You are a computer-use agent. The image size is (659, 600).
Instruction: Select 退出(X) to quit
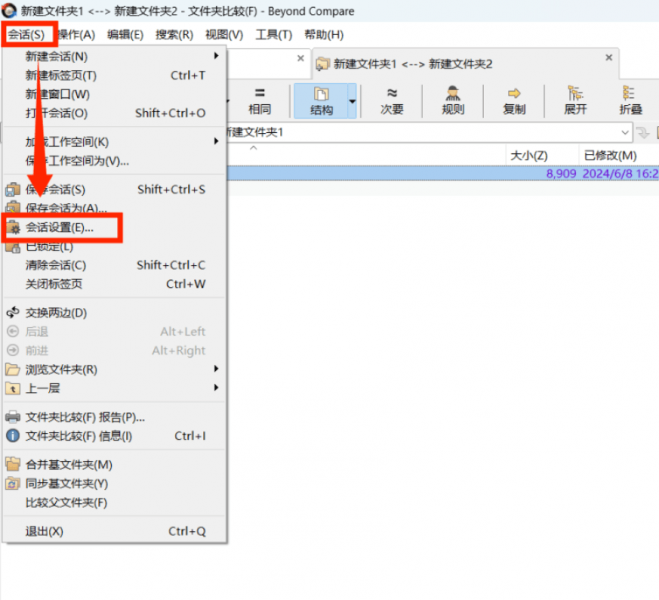click(x=114, y=531)
